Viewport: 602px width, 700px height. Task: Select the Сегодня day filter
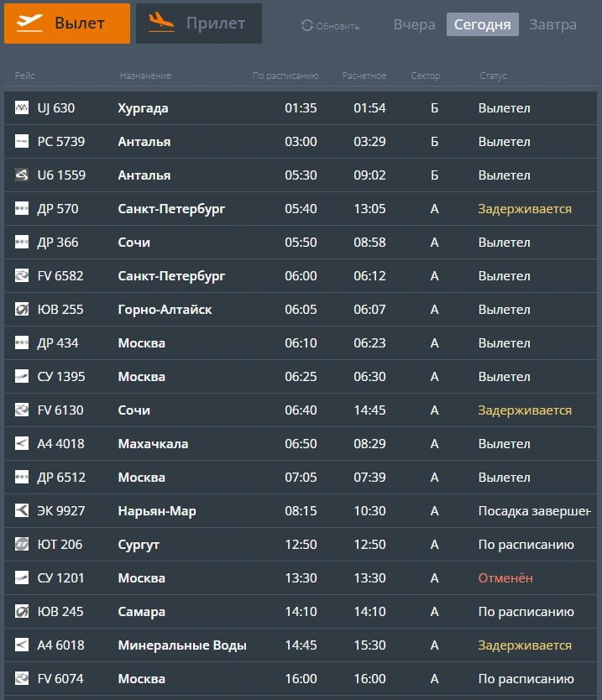482,24
